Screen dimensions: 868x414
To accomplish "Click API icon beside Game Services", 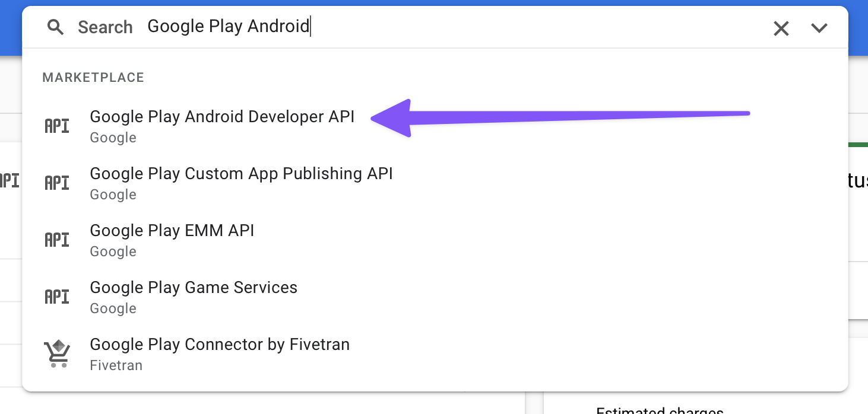I will (x=57, y=297).
